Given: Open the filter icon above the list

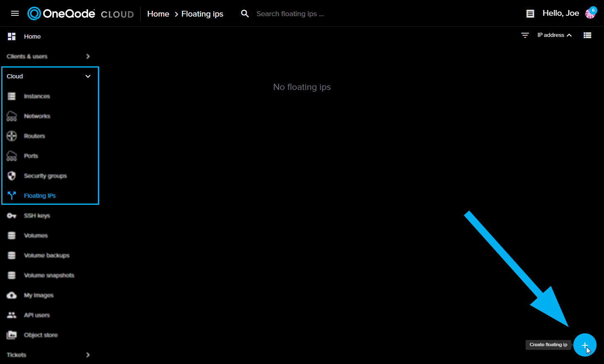Looking at the screenshot, I should tap(525, 35).
